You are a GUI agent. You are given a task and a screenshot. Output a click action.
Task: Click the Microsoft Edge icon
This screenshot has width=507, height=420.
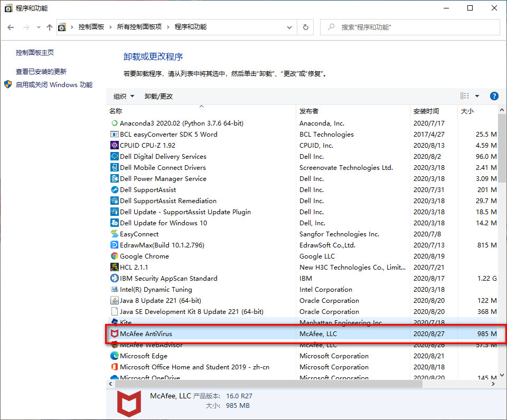click(x=114, y=356)
